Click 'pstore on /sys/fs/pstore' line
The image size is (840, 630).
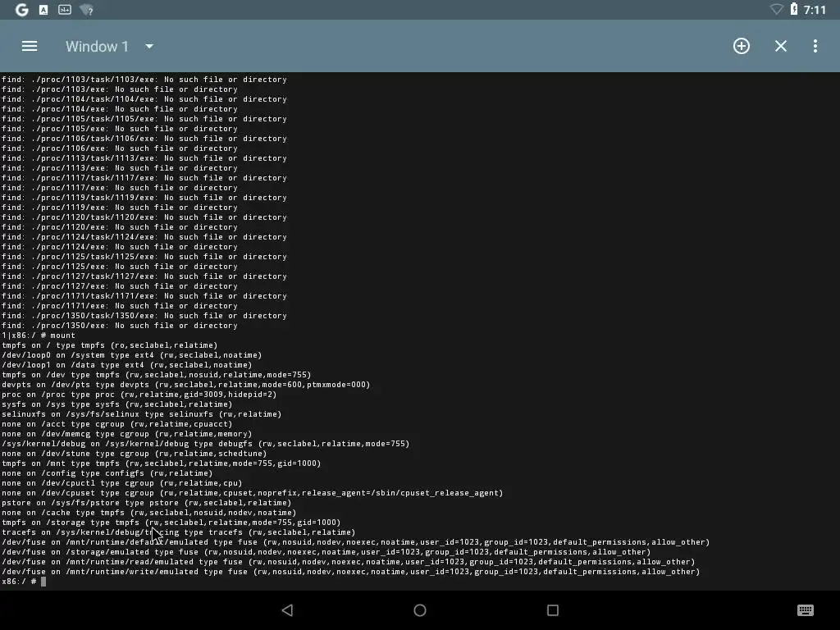147,503
